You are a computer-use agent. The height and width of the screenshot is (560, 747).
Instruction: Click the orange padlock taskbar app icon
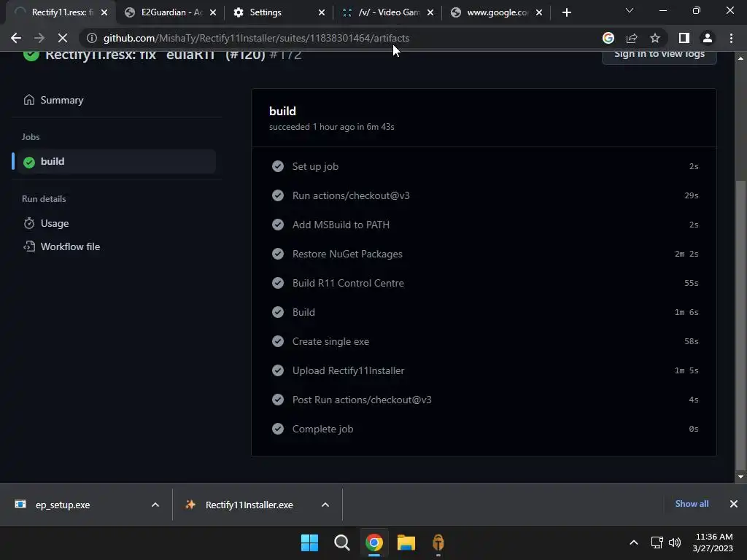click(438, 542)
